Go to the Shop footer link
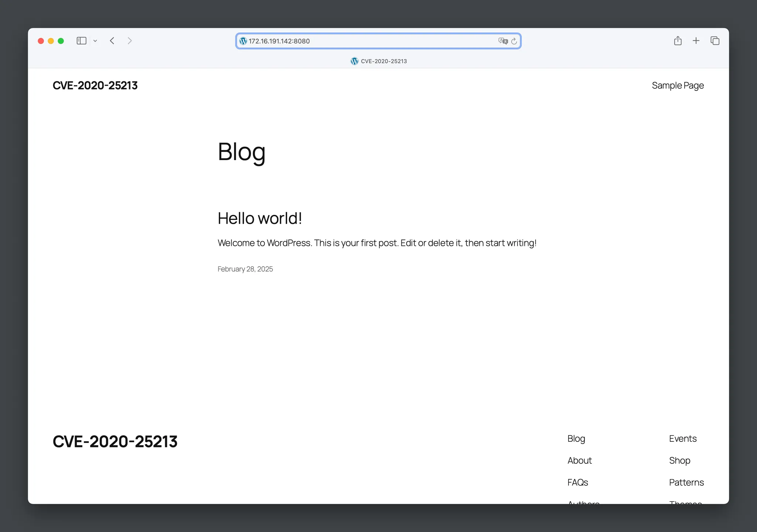Screen dimensions: 757x532 click(679, 461)
